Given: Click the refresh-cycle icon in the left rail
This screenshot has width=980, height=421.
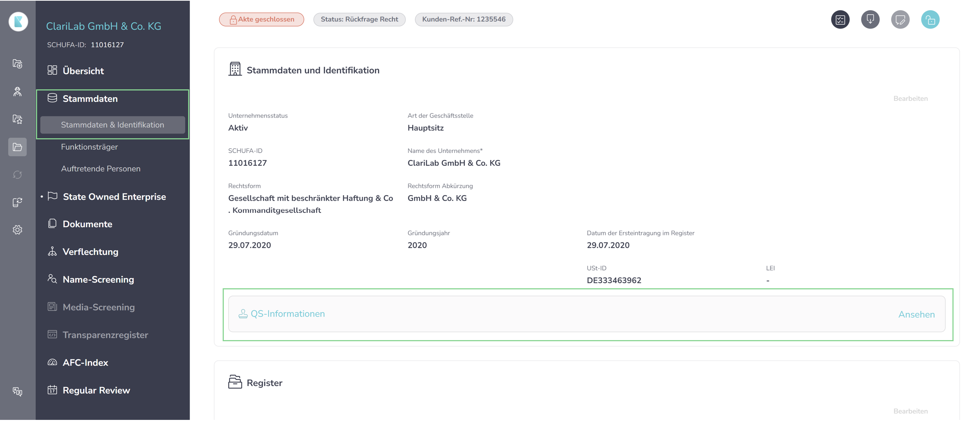Looking at the screenshot, I should tap(18, 175).
